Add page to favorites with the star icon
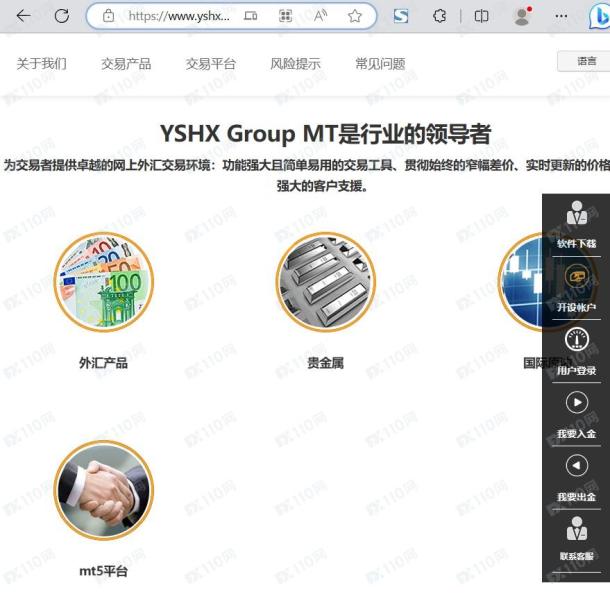Screen dimensions: 610x608 click(x=355, y=16)
